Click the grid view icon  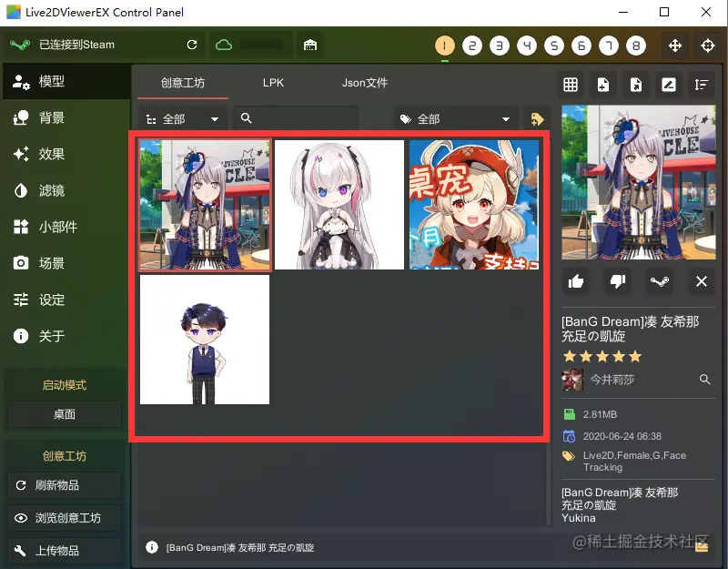(x=571, y=85)
